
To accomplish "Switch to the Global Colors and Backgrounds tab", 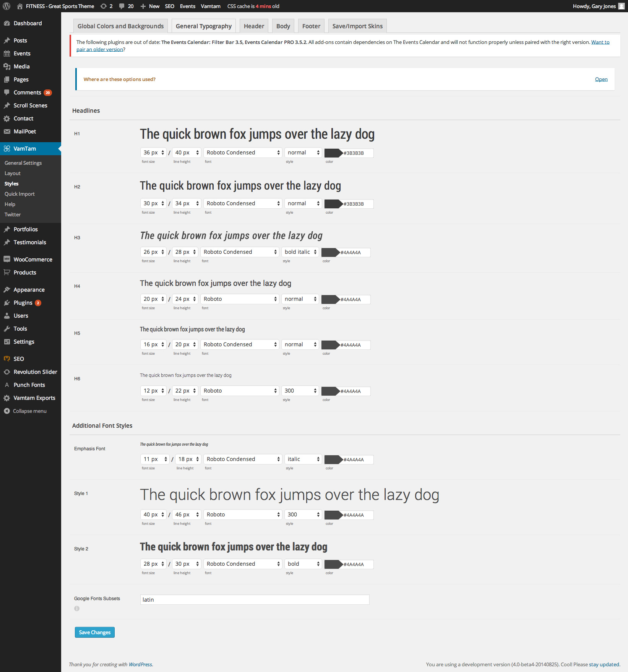I will pyautogui.click(x=120, y=26).
